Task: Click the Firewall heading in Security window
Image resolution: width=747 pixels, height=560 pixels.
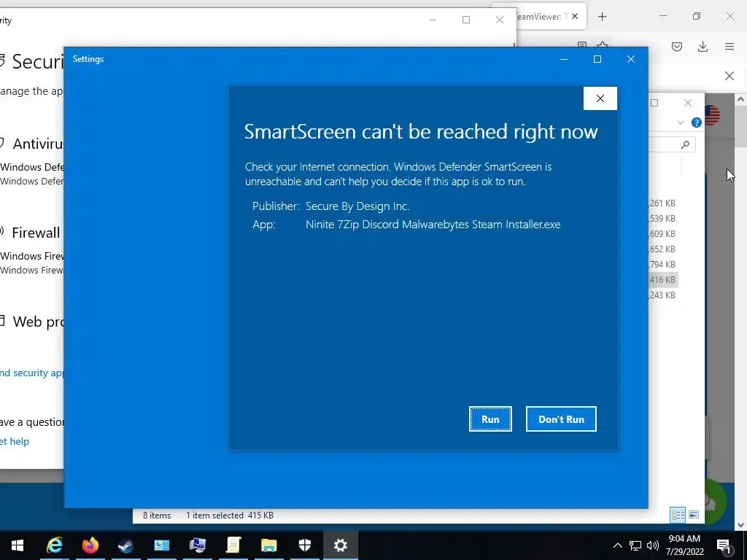Action: coord(36,233)
